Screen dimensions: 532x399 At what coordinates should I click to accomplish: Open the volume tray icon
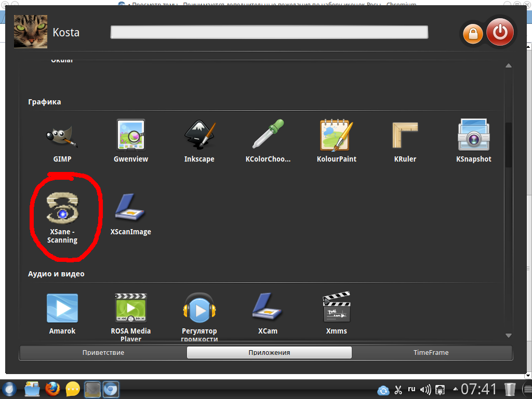click(x=425, y=390)
